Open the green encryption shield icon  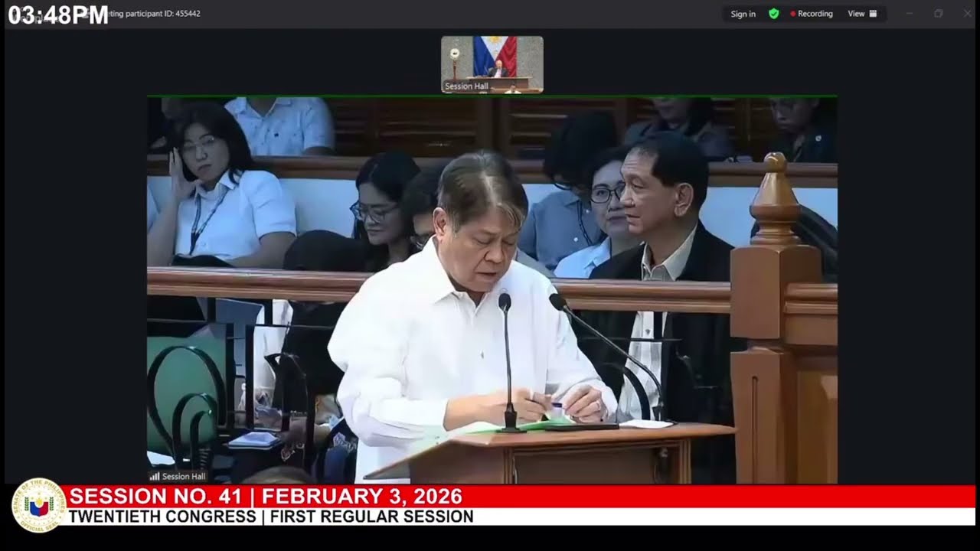(773, 14)
